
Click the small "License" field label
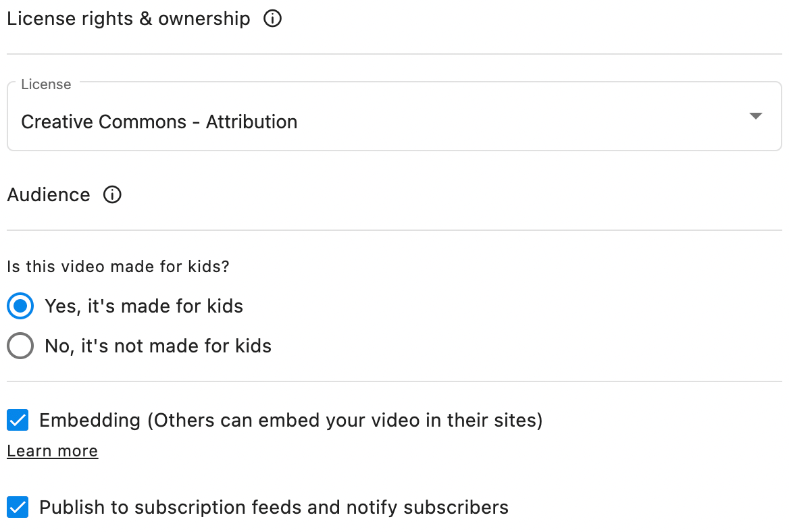[x=46, y=84]
